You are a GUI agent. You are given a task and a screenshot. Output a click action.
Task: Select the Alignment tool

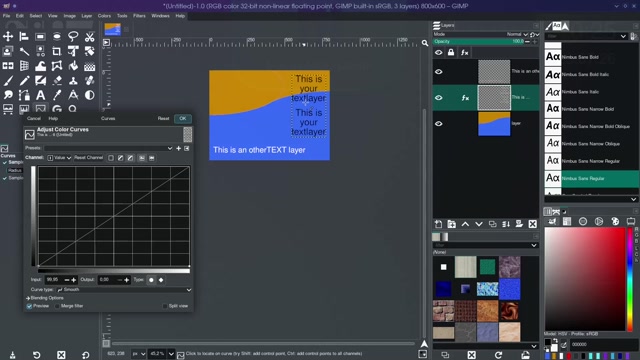point(24,37)
